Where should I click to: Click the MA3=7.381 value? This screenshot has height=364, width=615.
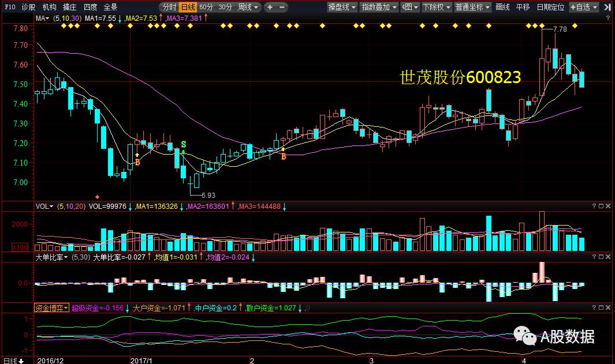point(184,18)
